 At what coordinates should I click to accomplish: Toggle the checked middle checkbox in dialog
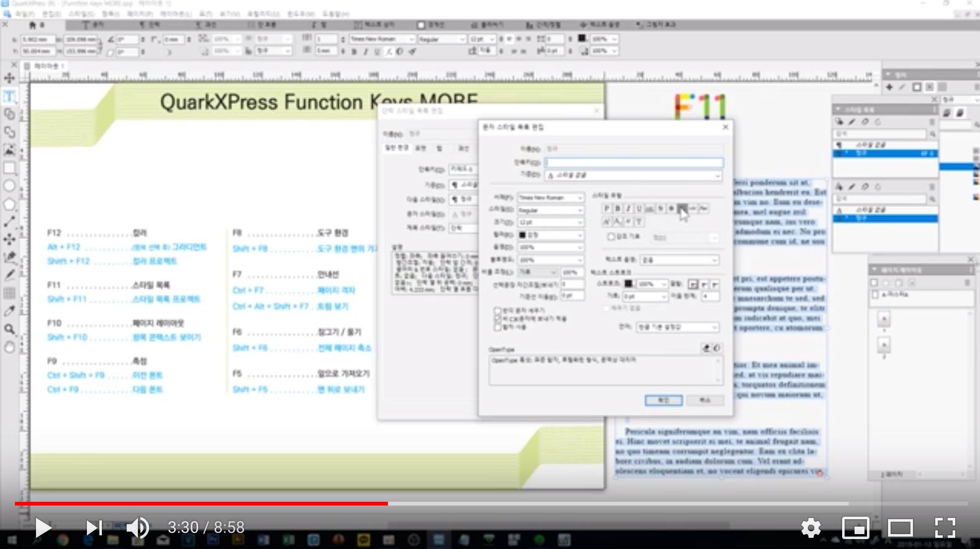pyautogui.click(x=497, y=319)
